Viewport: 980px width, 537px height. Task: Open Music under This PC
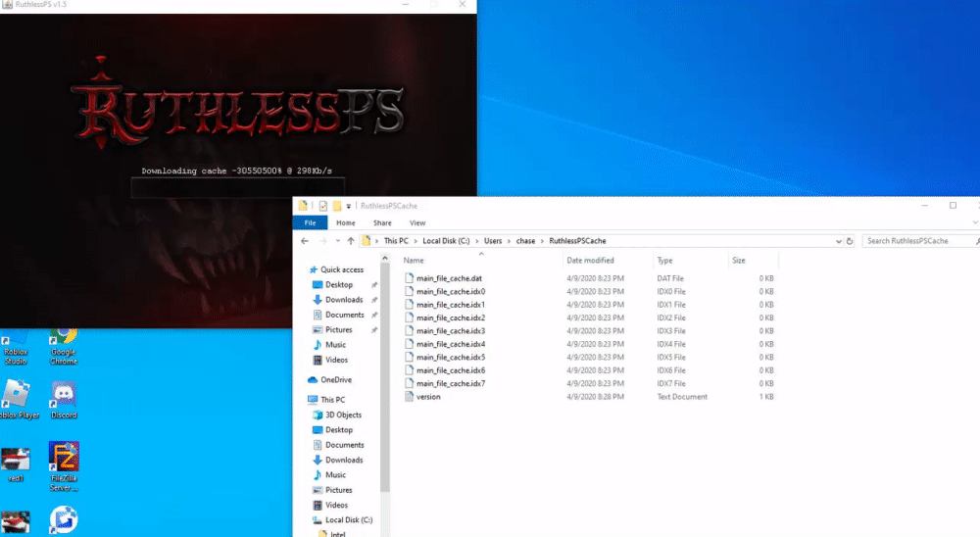tap(335, 474)
